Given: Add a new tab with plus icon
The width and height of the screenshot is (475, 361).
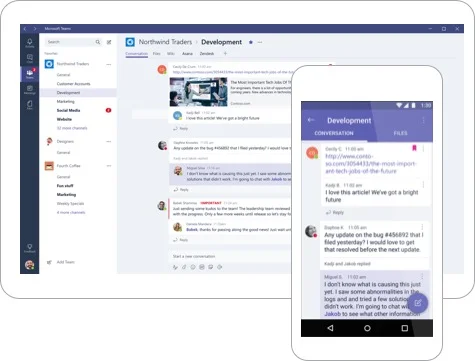Looking at the screenshot, I should tap(225, 53).
